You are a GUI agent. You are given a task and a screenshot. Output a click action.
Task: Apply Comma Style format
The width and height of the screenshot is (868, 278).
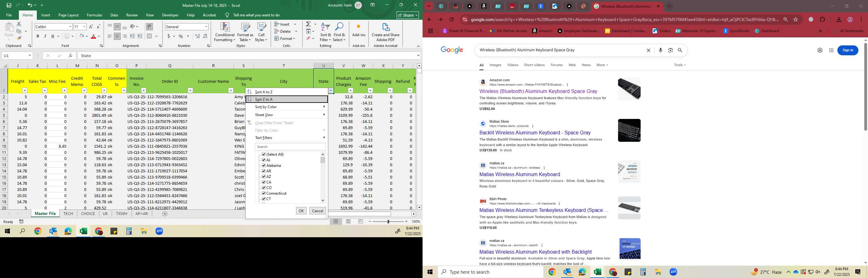[188, 36]
